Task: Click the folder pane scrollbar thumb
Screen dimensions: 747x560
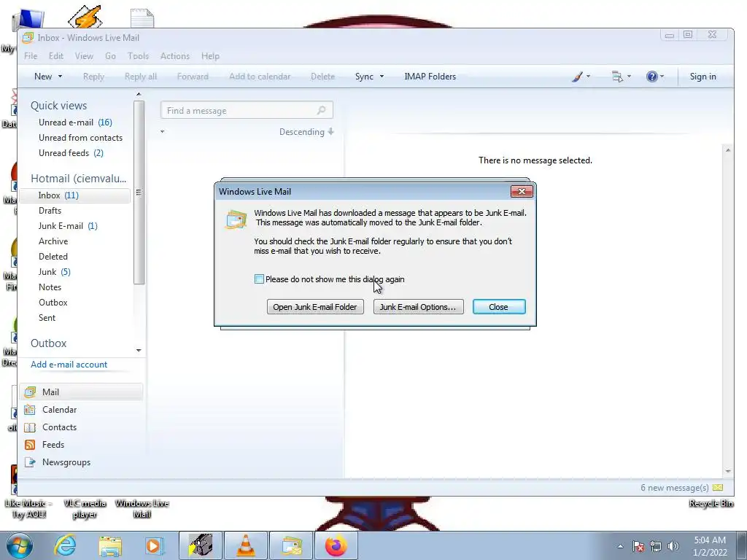Action: pos(139,192)
